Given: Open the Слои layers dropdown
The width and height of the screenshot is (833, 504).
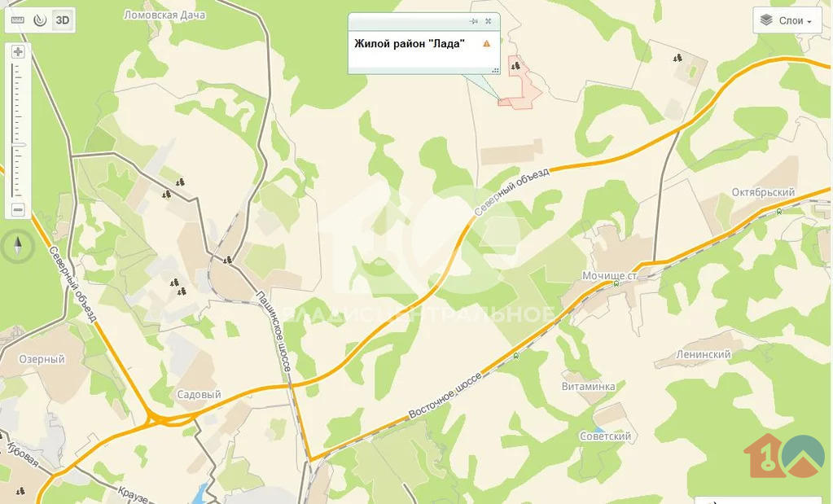Looking at the screenshot, I should click(787, 20).
